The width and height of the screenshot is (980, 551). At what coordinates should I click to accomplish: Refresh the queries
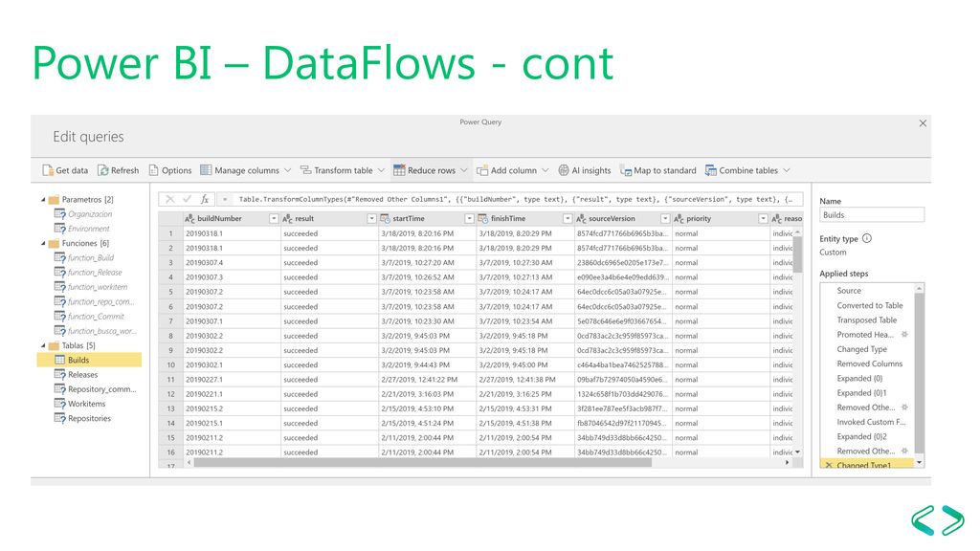[x=118, y=170]
